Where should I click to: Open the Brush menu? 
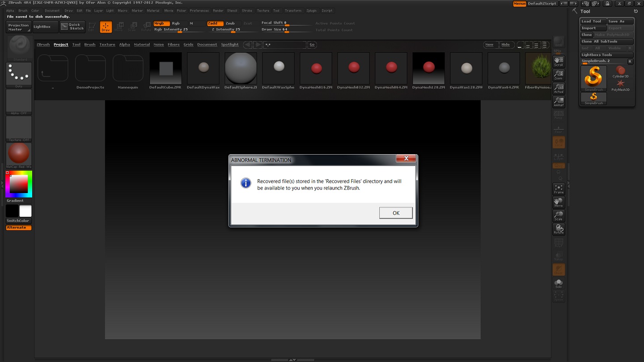(x=23, y=10)
